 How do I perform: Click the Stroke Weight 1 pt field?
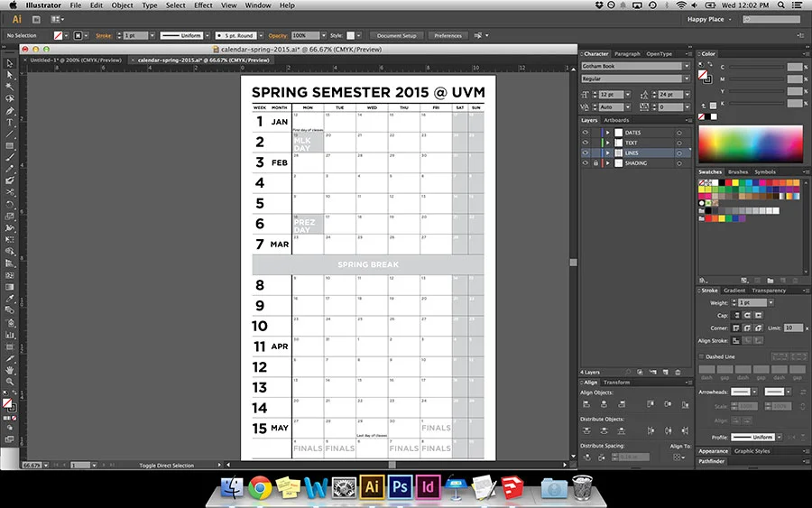point(752,302)
